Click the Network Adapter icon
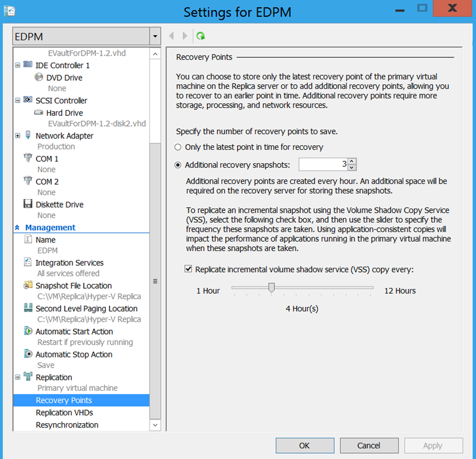This screenshot has width=476, height=459. coord(28,134)
